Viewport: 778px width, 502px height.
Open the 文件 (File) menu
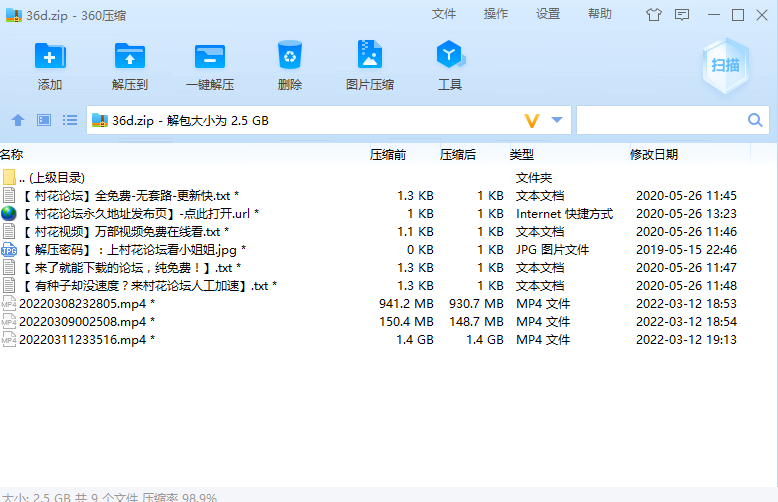444,14
